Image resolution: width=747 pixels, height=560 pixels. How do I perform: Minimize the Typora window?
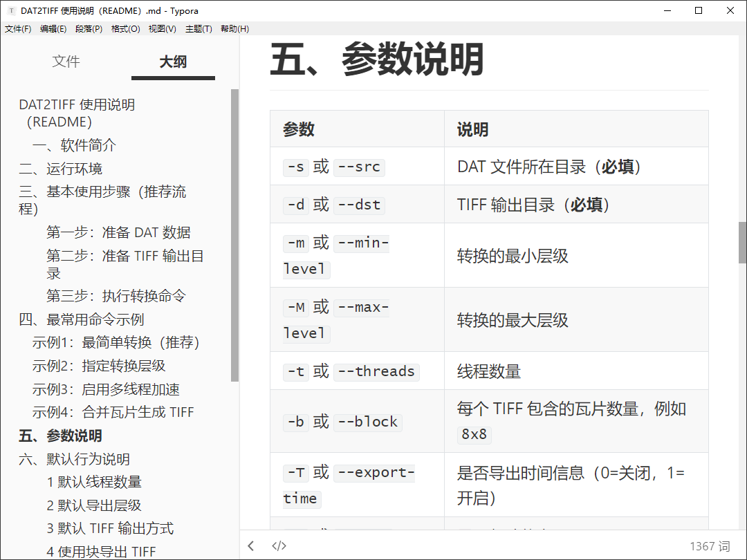click(667, 10)
